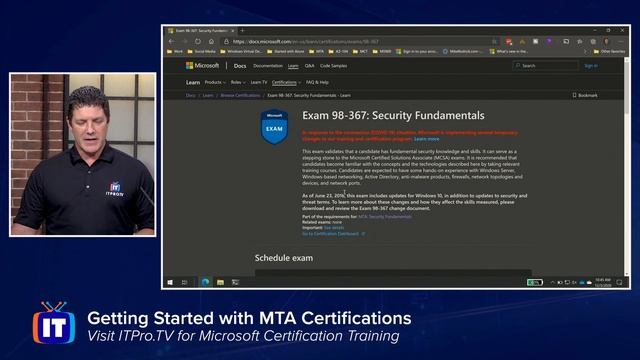This screenshot has height=360, width=640.
Task: Open the MTA: Security Fundamentals link
Action: (385, 217)
